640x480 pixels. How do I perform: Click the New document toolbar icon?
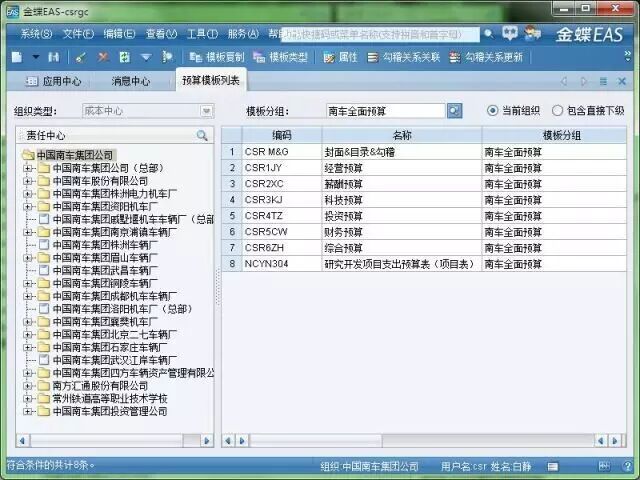(17, 57)
